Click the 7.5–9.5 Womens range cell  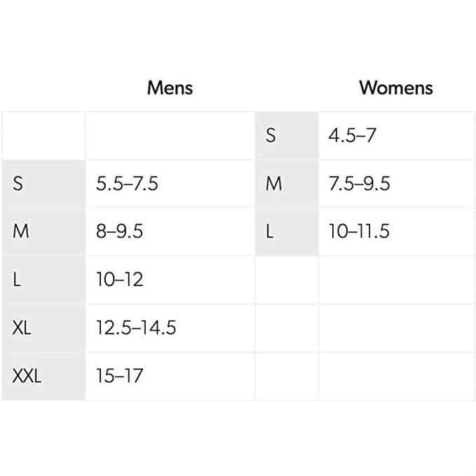tap(396, 184)
